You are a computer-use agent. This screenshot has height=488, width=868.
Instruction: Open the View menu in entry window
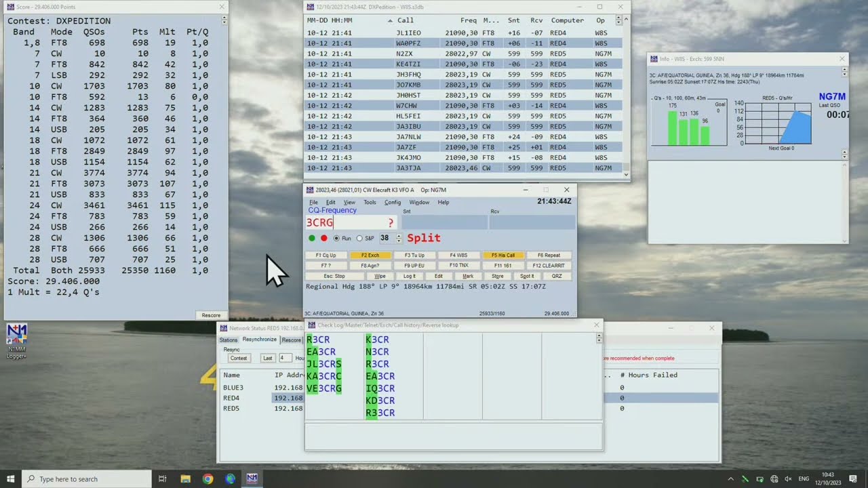point(349,202)
